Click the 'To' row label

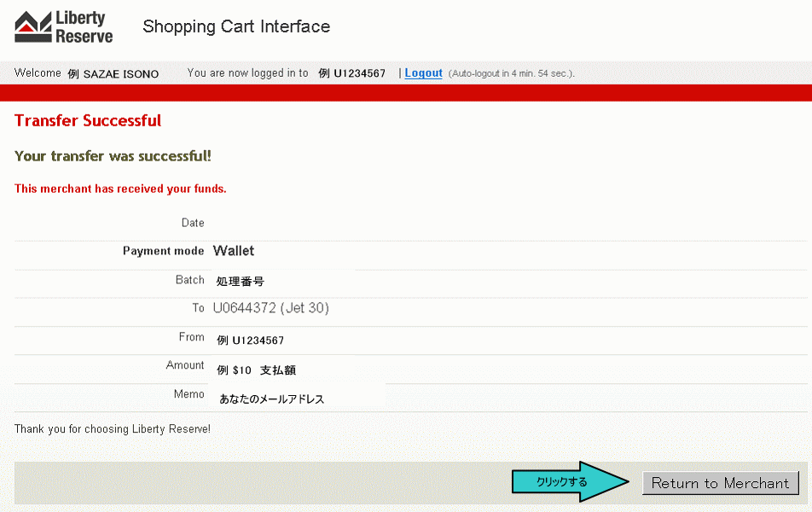(x=199, y=308)
